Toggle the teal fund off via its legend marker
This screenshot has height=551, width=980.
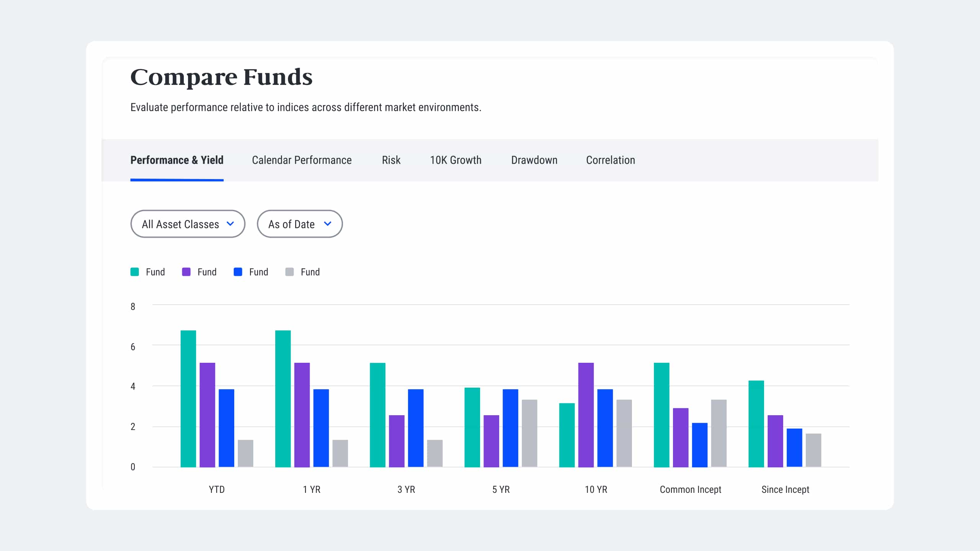[134, 272]
